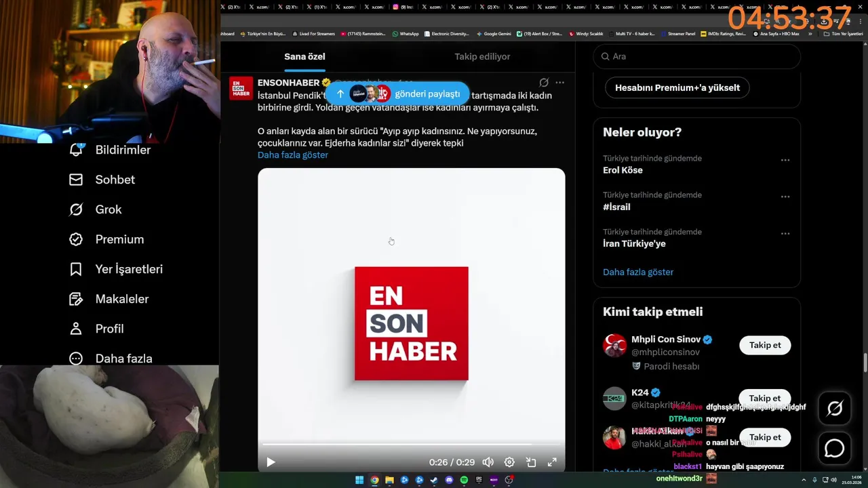Open the Rammstein YouTube bookmark

click(363, 33)
